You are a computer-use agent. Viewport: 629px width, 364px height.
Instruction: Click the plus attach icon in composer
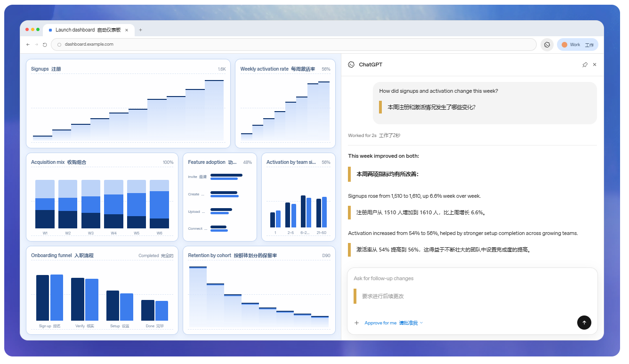tap(356, 323)
